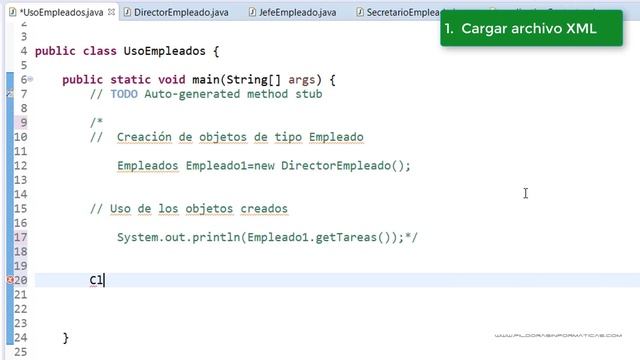640x360 pixels.
Task: Click the Java file icon on DirectorEmpleado.java tab
Action: [127, 12]
